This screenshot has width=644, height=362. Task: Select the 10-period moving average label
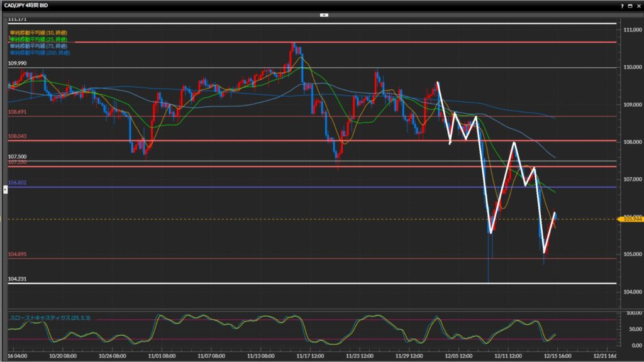[x=37, y=32]
